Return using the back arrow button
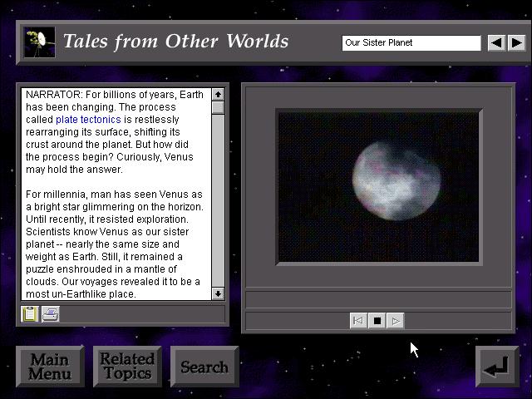532x399 pixels. tap(497, 367)
